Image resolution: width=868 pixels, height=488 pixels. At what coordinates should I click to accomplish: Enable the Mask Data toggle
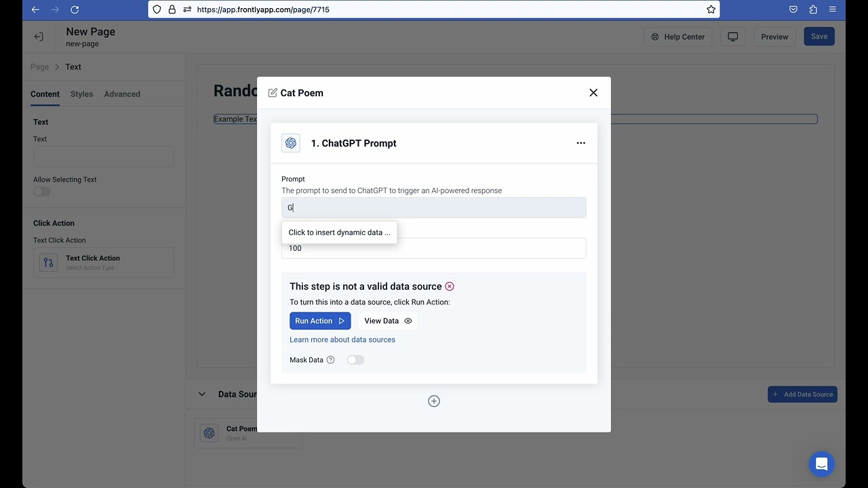[x=355, y=360]
